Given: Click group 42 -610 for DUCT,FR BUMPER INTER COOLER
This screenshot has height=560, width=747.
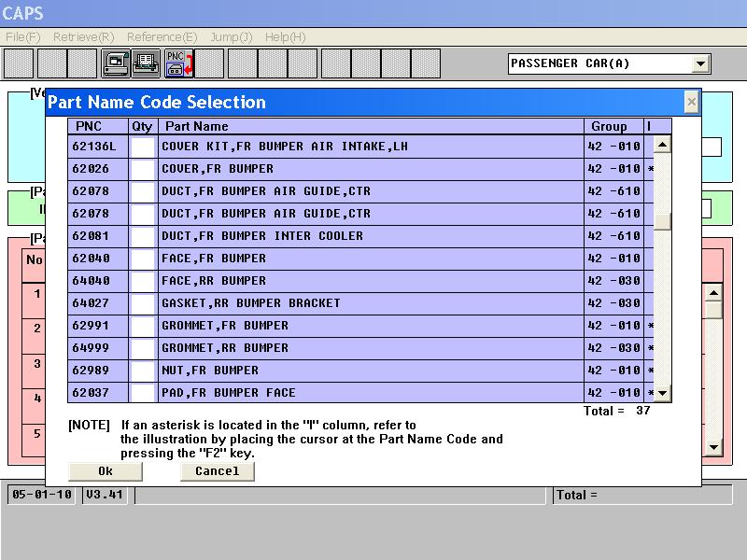Looking at the screenshot, I should click(614, 236).
